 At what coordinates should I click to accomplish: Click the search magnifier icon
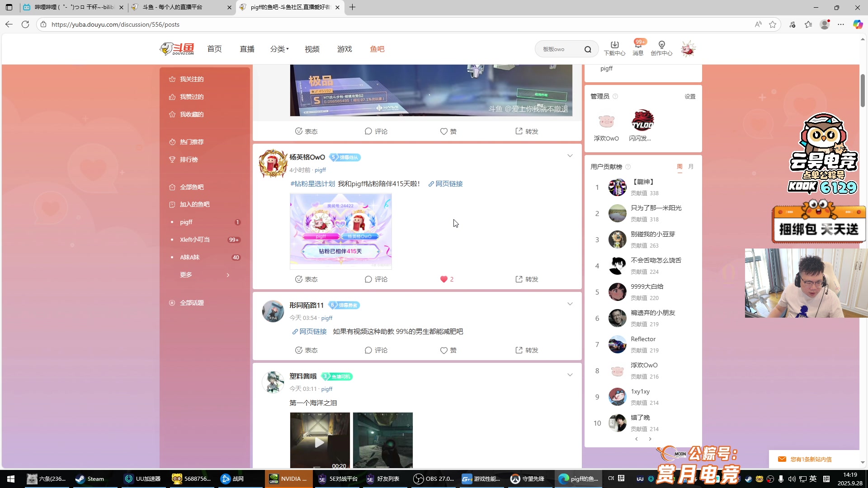pos(588,49)
